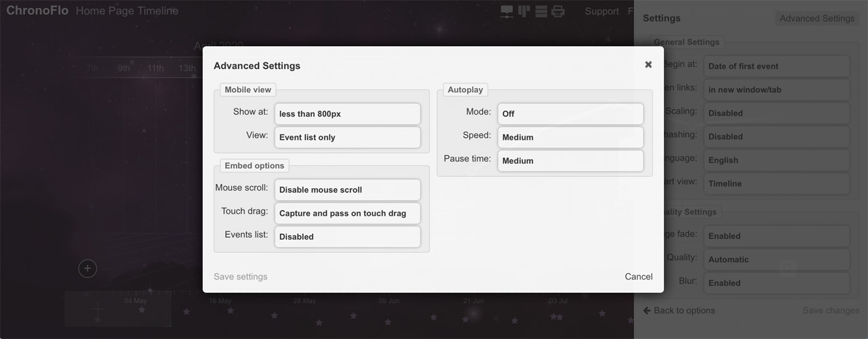Click the 9th day label on timeline
The height and width of the screenshot is (339, 868).
(x=124, y=68)
